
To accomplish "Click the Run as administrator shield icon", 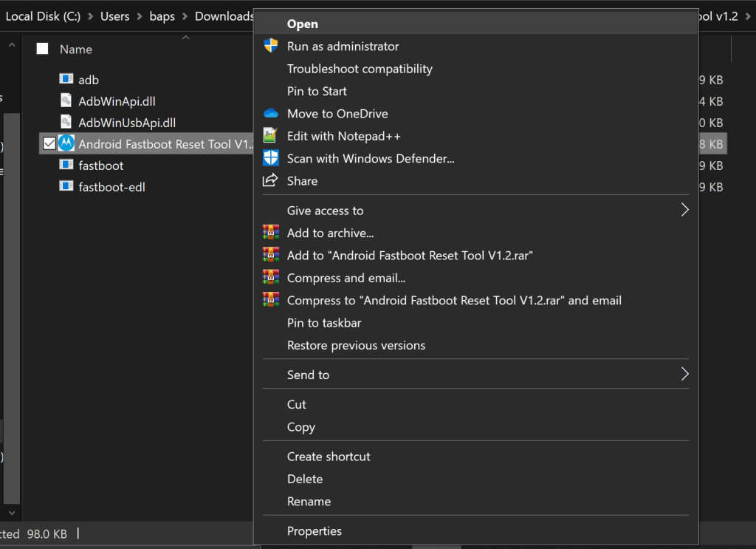I will [x=271, y=46].
